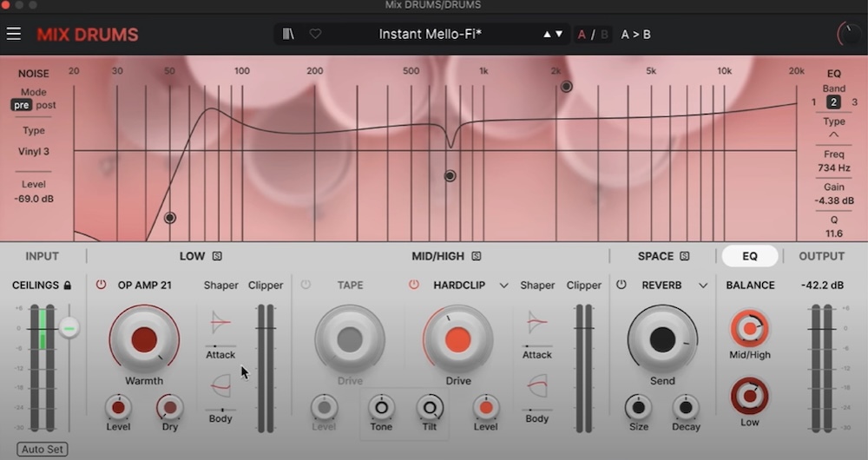Solo the SPACE section with S icon
This screenshot has width=868, height=460.
[685, 256]
